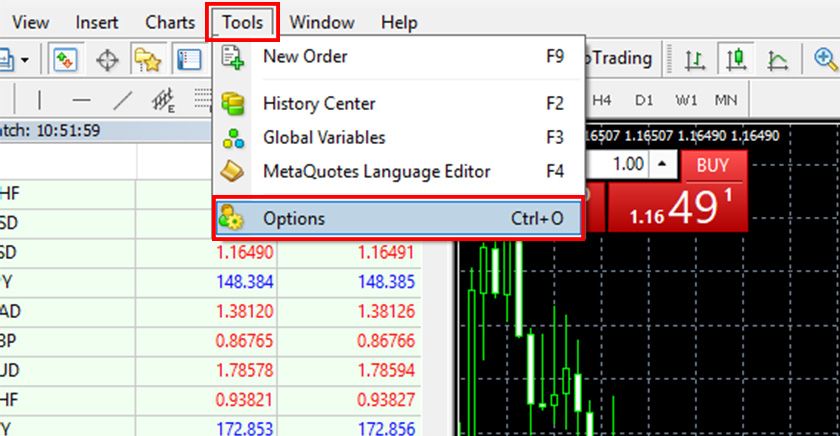Show the Terminal panel icon

point(188,60)
